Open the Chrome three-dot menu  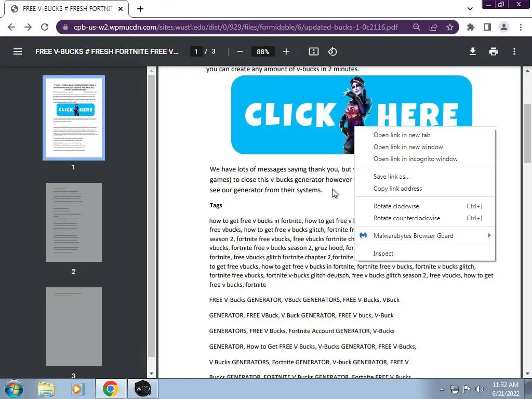[x=521, y=27]
